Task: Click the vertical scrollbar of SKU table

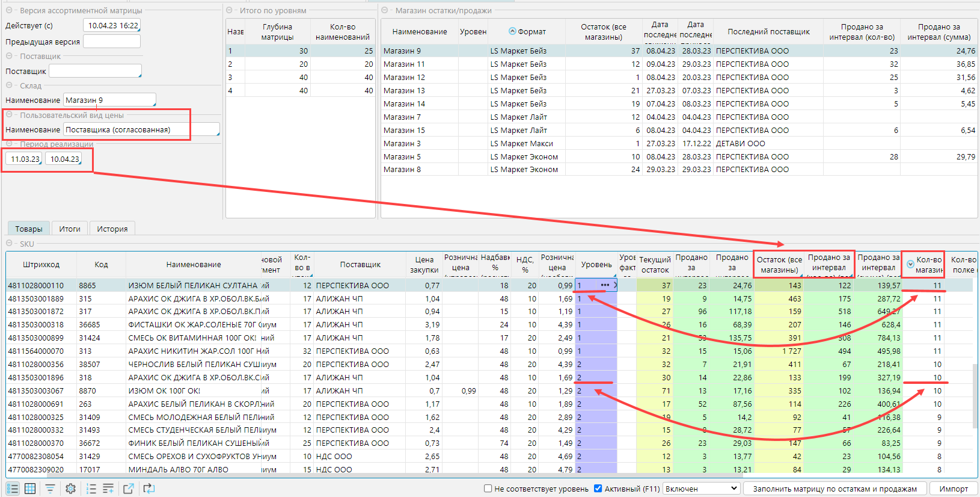Action: click(975, 395)
